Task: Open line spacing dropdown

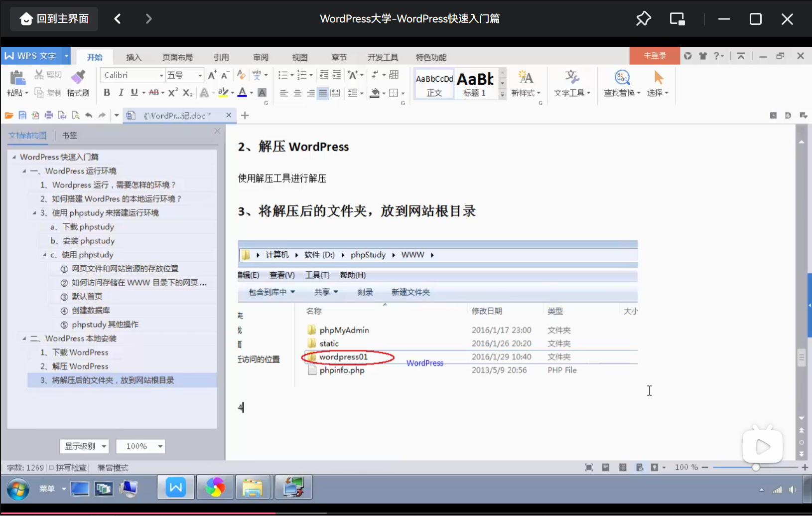Action: click(362, 93)
